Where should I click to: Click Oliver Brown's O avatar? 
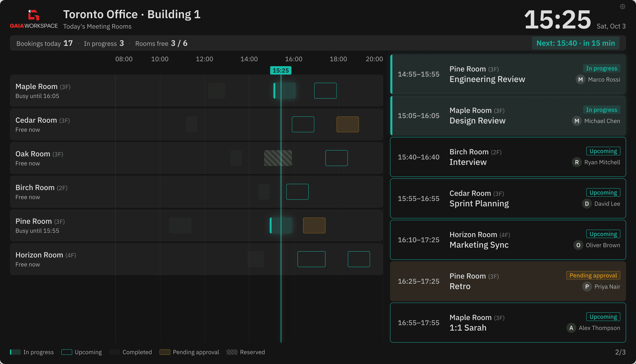[x=578, y=245]
